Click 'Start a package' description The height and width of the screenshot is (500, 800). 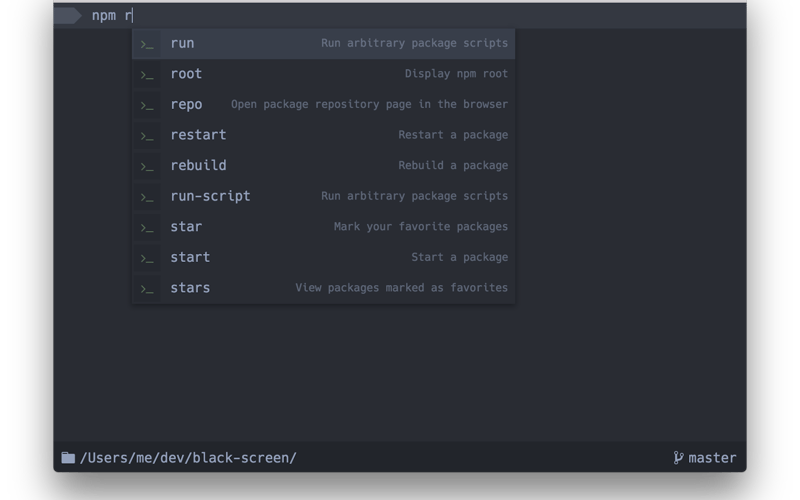coord(460,258)
